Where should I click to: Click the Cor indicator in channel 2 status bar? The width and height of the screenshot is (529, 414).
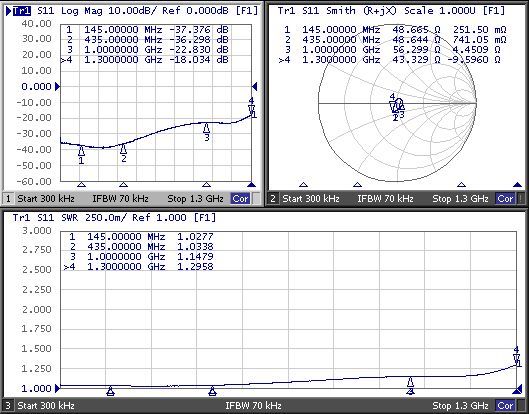[x=505, y=199]
